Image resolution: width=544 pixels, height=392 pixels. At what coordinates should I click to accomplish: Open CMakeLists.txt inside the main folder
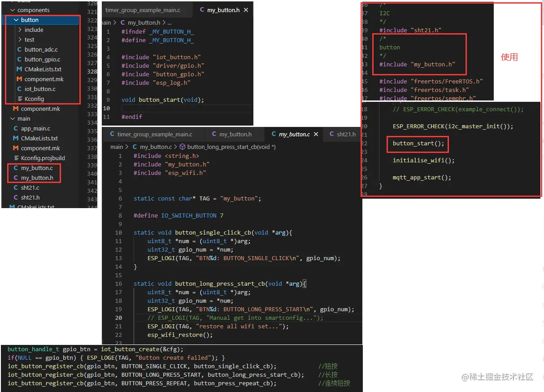[39, 138]
